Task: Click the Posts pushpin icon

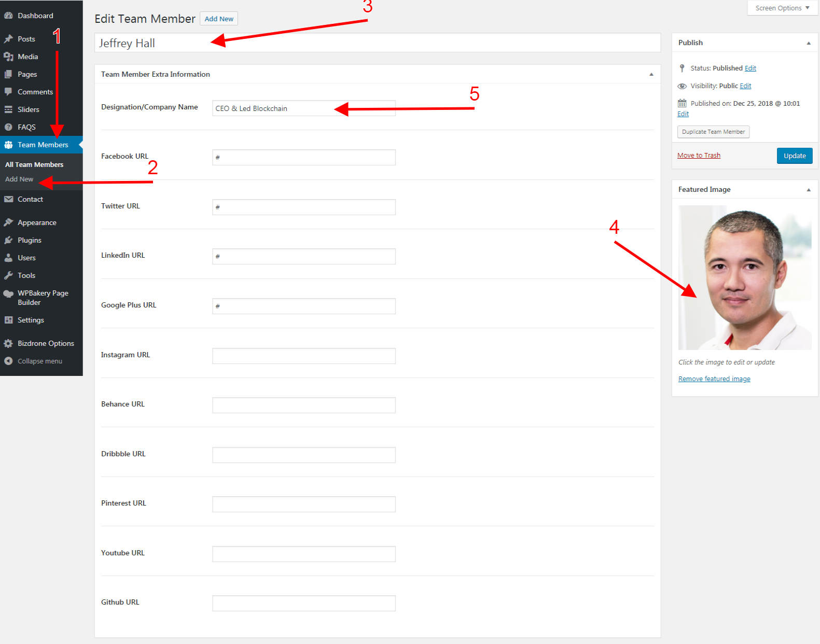Action: pos(8,39)
